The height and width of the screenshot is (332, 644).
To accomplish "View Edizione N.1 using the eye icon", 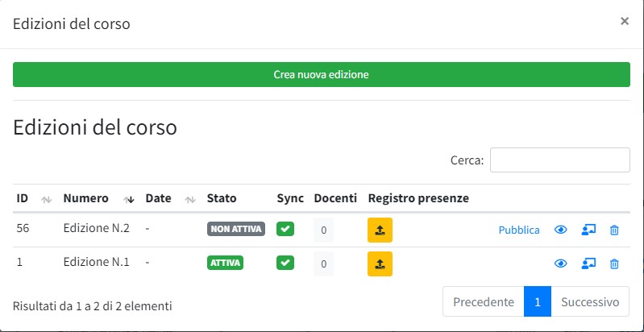I will click(x=561, y=264).
